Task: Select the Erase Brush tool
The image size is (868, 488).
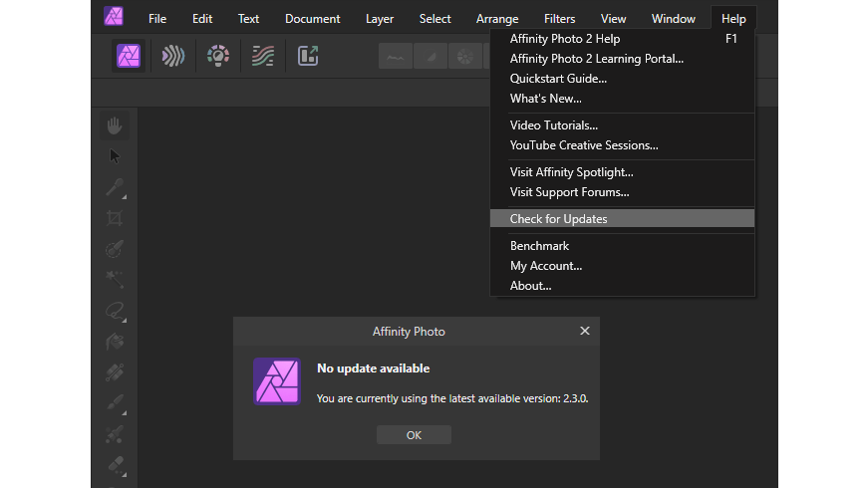Action: pyautogui.click(x=115, y=465)
